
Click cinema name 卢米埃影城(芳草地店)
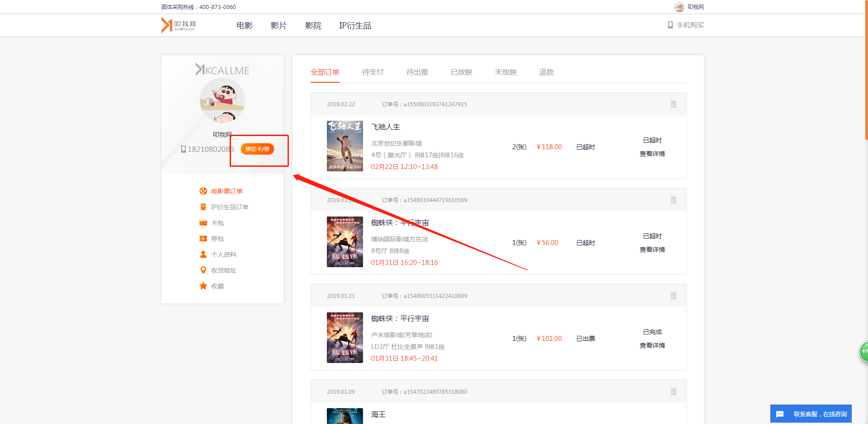pos(402,335)
